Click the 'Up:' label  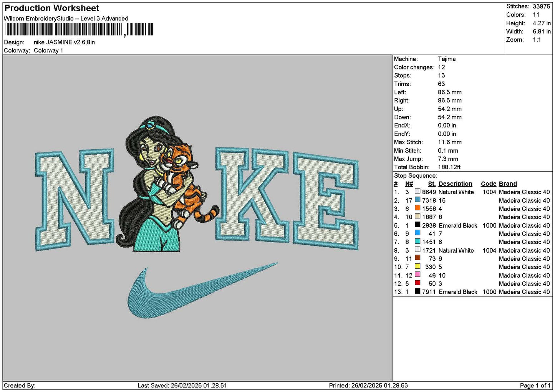399,109
